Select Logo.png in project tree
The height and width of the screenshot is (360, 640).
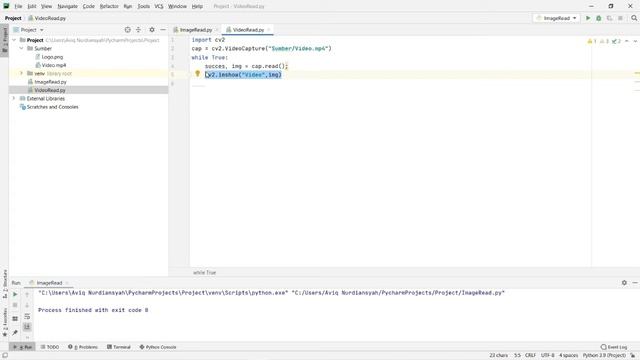tap(52, 57)
